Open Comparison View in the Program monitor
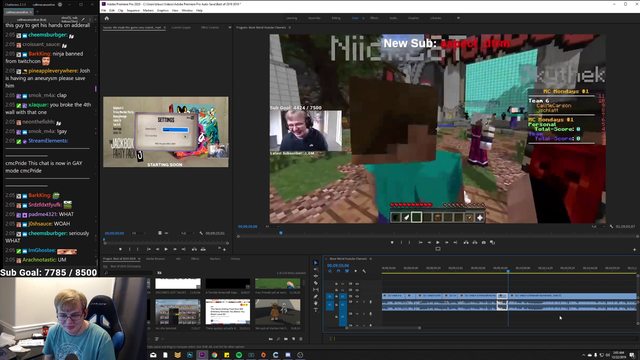 pyautogui.click(x=493, y=242)
